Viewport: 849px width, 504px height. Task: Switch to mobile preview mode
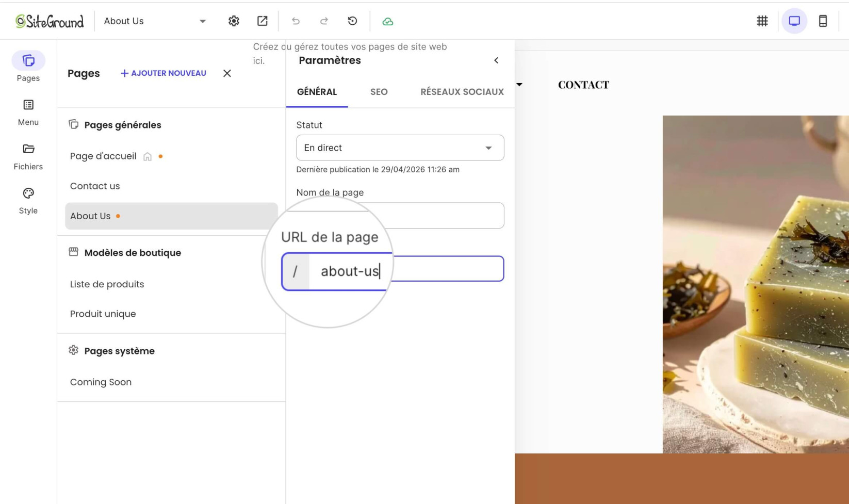tap(823, 21)
